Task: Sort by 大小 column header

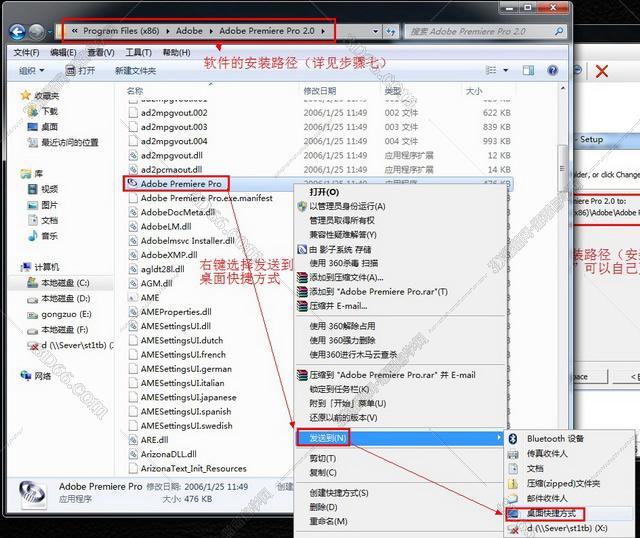Action: click(x=474, y=91)
